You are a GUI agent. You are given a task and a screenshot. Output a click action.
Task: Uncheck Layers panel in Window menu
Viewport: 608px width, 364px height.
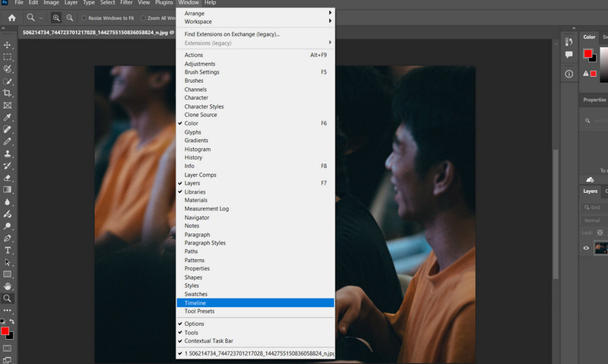[255, 183]
